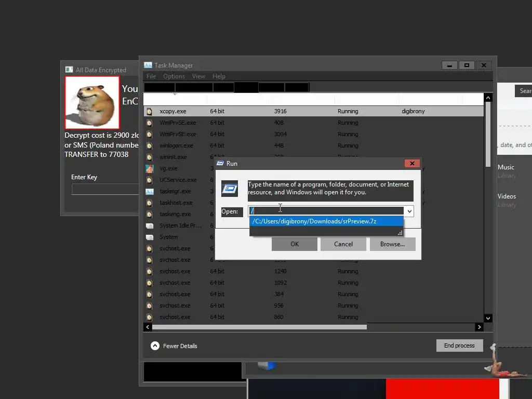Click the Enter Key input field
This screenshot has height=399, width=532.
(105, 189)
